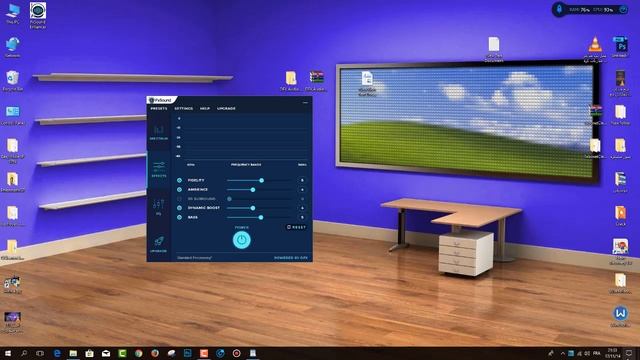This screenshot has width=640, height=360.
Task: Open Camtasia green C taskbar icon
Action: (122, 353)
